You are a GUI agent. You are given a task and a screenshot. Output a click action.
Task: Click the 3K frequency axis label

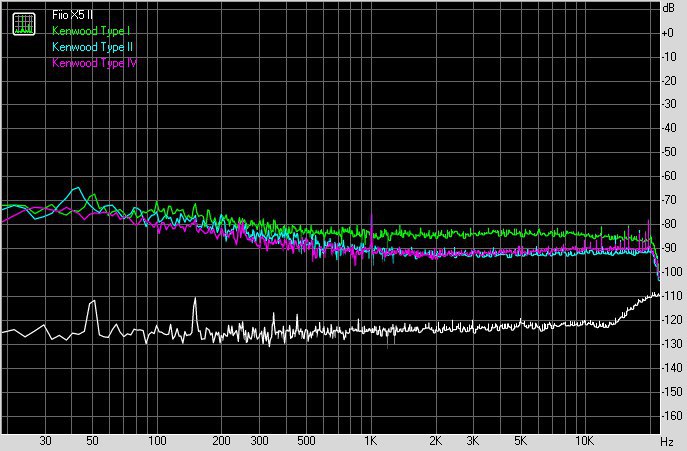click(x=473, y=441)
